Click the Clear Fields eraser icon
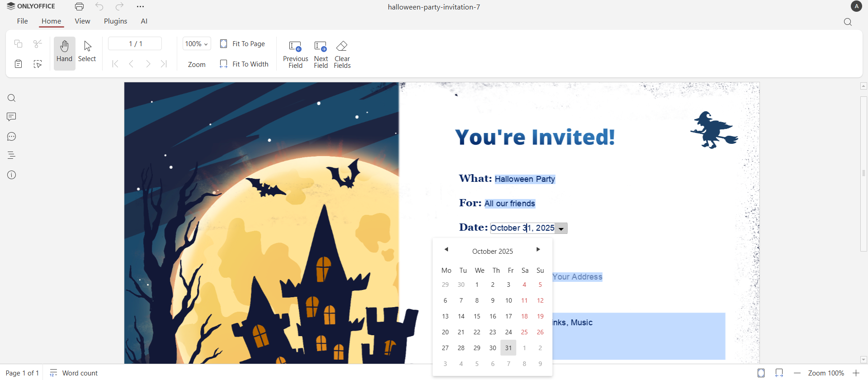The width and height of the screenshot is (868, 380). pos(342,47)
